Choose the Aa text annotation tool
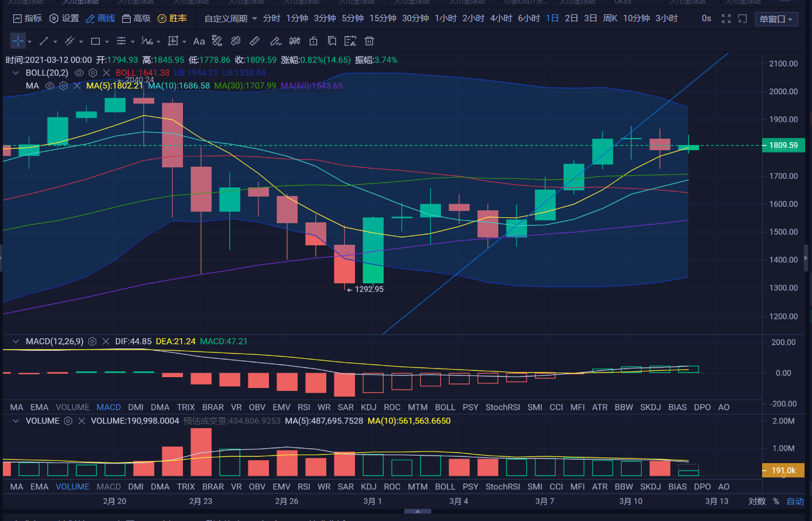812x521 pixels. [x=199, y=41]
